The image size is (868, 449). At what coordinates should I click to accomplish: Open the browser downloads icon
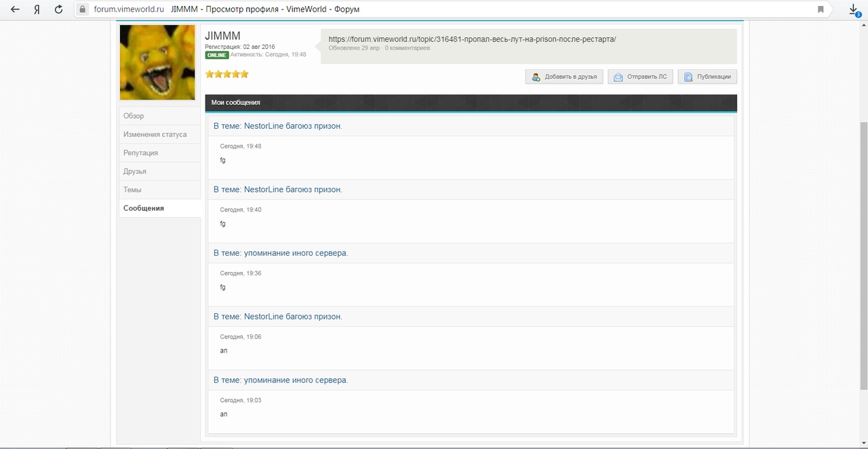click(854, 9)
